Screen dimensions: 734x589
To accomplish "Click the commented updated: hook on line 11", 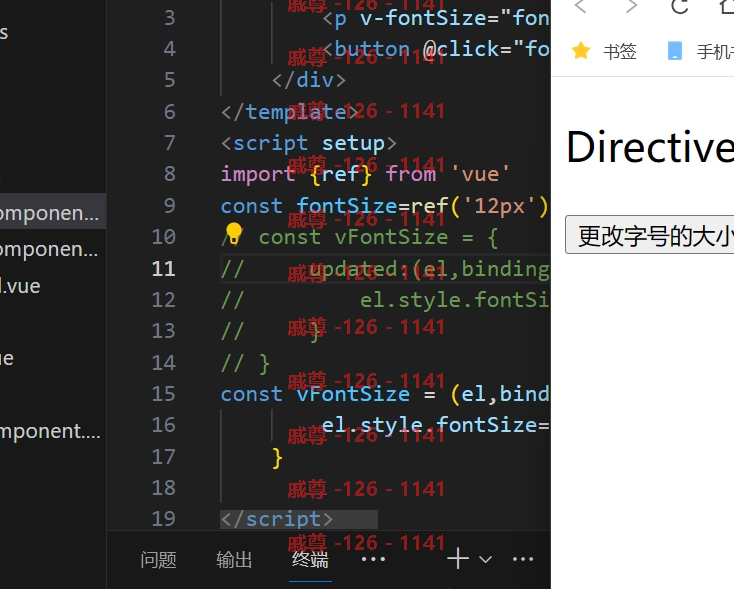I will coord(359,269).
